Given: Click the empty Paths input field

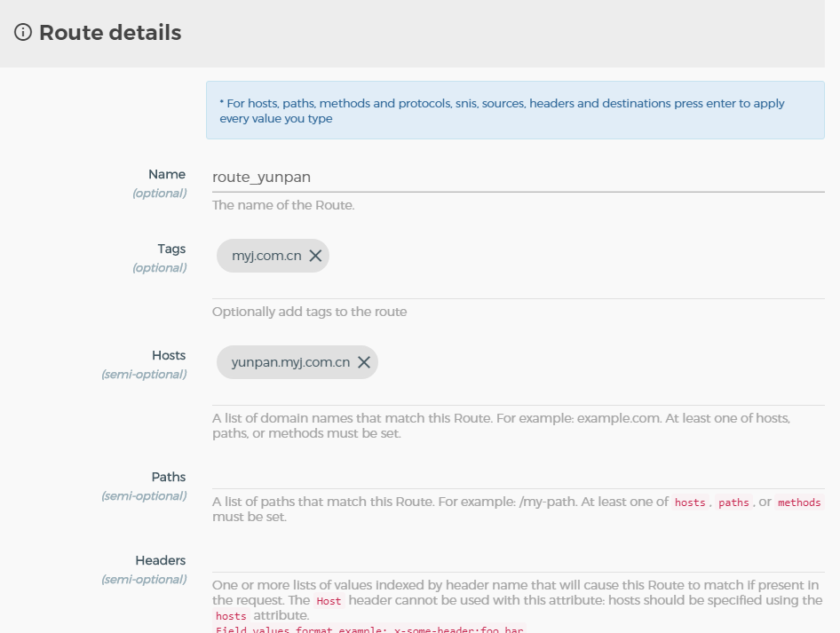Looking at the screenshot, I should point(518,477).
